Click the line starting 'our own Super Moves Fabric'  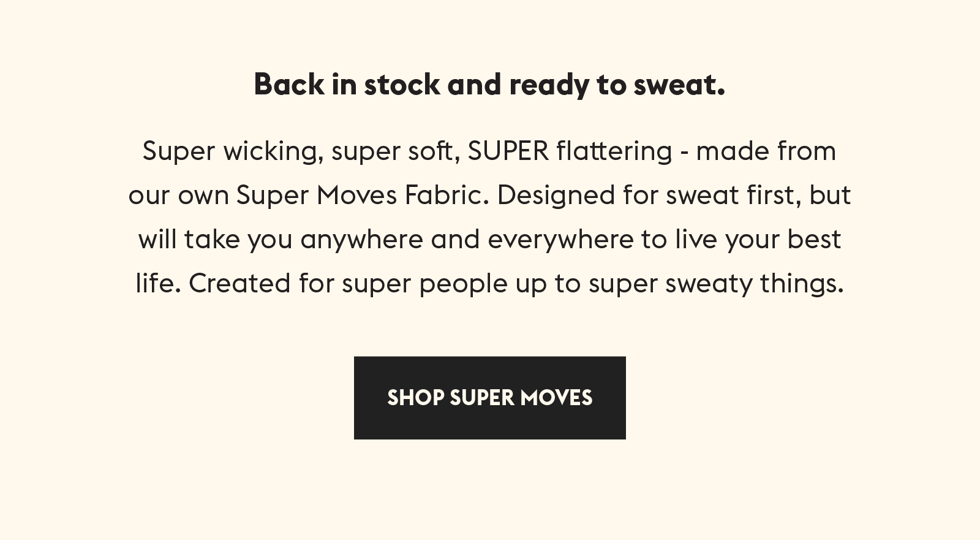(489, 196)
